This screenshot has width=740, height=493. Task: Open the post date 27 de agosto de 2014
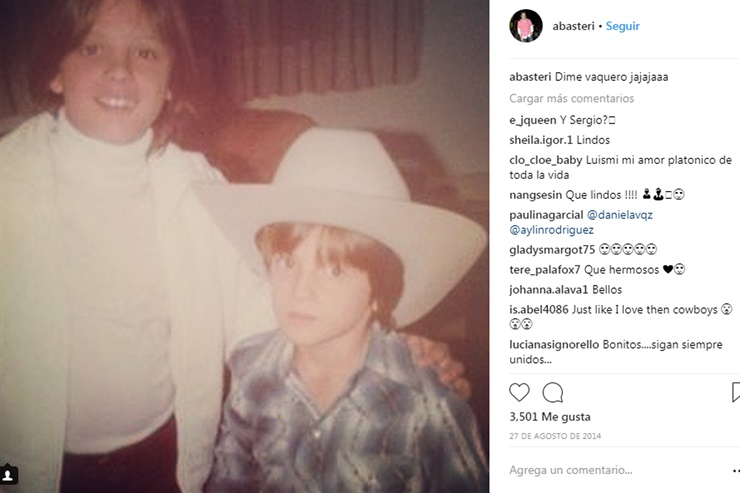[555, 436]
